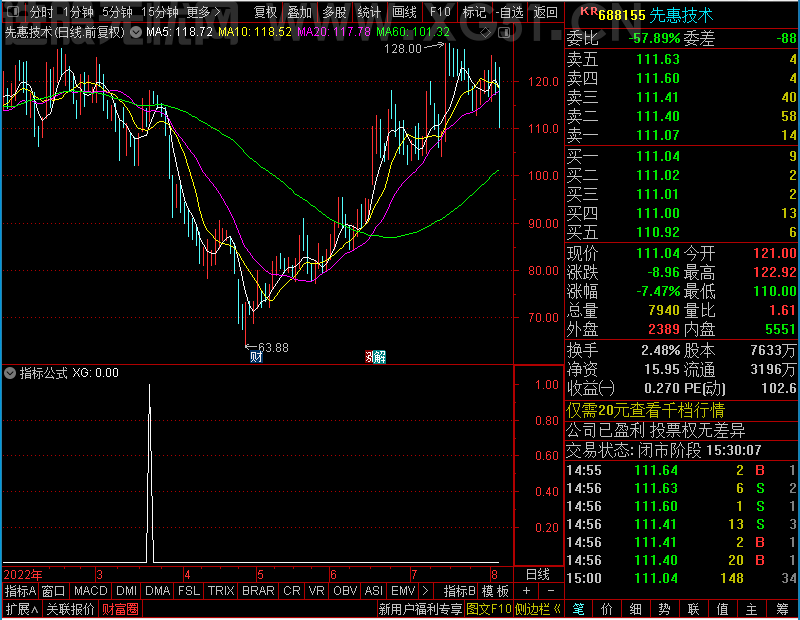The height and width of the screenshot is (620, 800).
Task: Click the 指标A button
Action: pyautogui.click(x=20, y=591)
